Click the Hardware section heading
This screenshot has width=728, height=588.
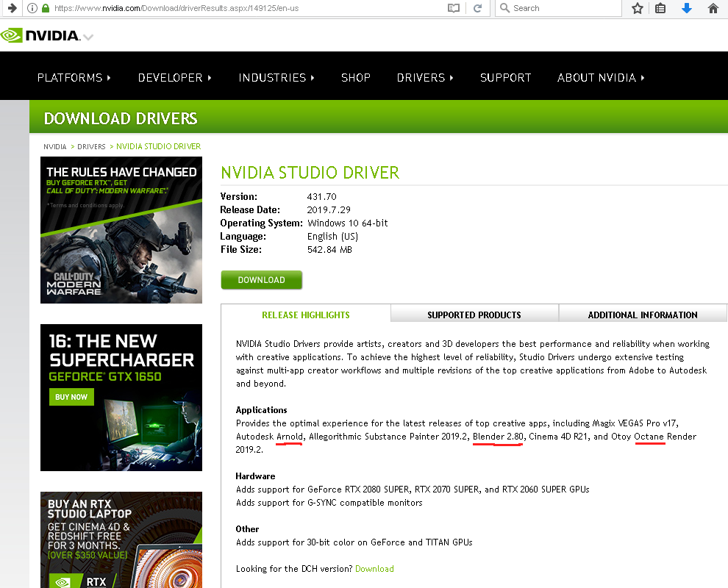pos(255,476)
